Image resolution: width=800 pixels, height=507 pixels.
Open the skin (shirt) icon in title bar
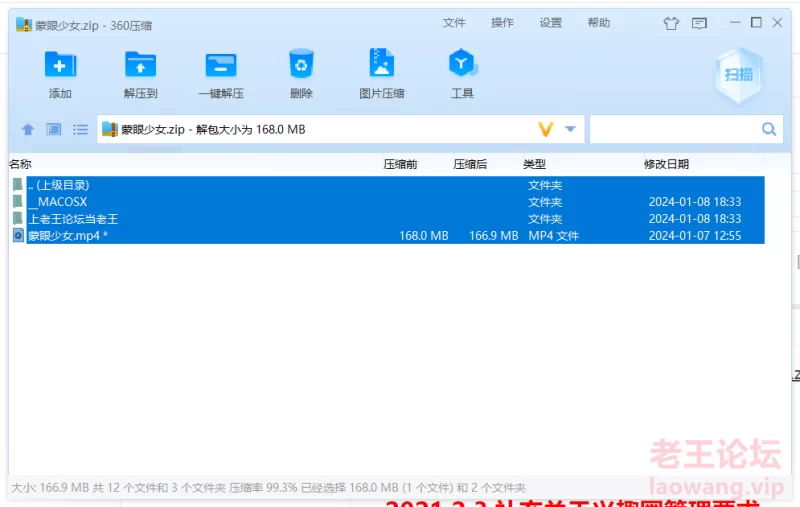pos(671,23)
